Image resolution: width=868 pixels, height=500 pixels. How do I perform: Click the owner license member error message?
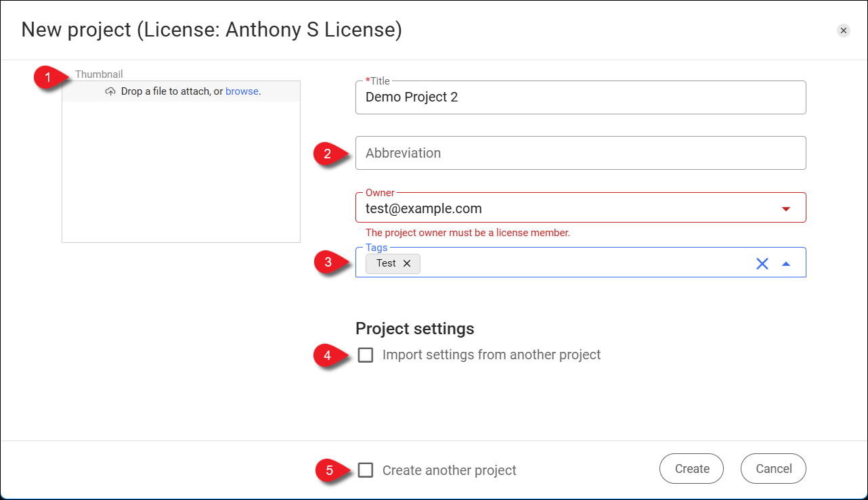pyautogui.click(x=466, y=232)
